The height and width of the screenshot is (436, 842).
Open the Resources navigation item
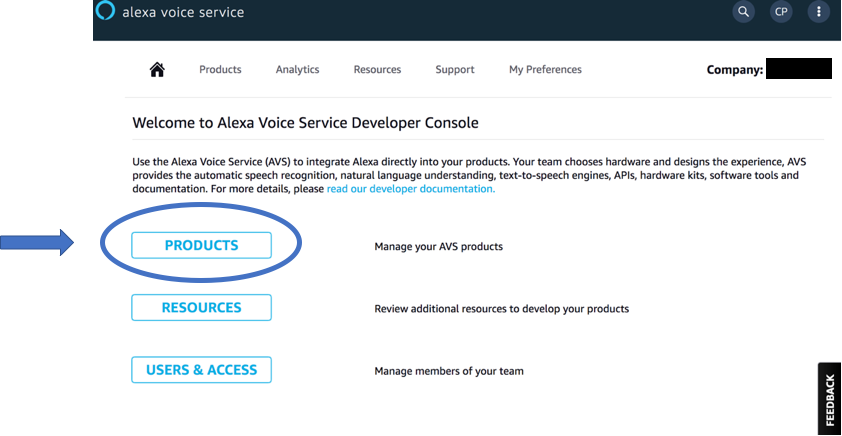click(377, 69)
